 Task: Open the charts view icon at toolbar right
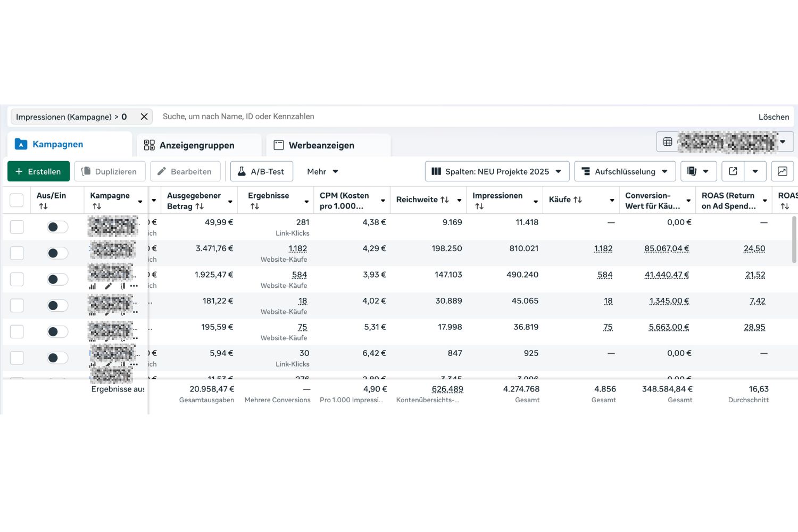(x=782, y=171)
